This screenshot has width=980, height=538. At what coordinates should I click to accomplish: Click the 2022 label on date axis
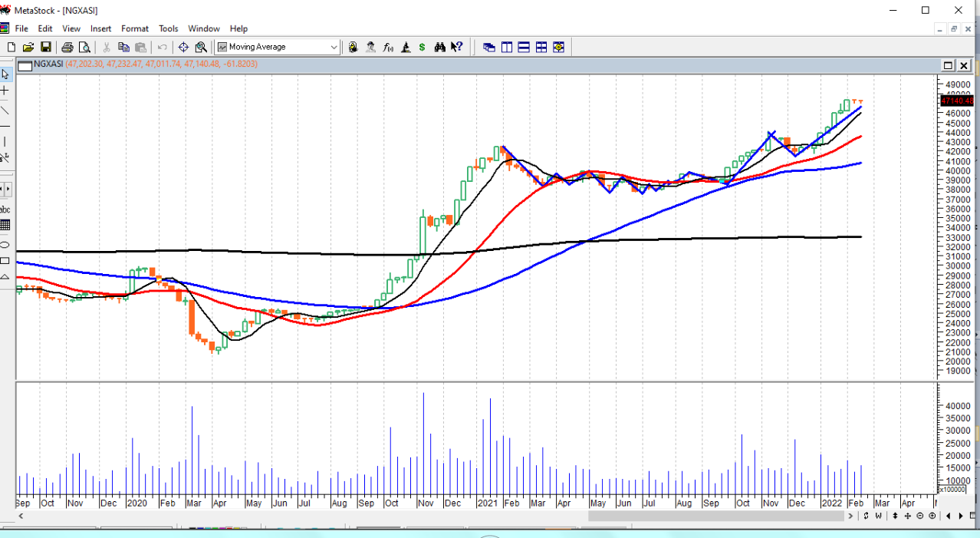click(832, 503)
